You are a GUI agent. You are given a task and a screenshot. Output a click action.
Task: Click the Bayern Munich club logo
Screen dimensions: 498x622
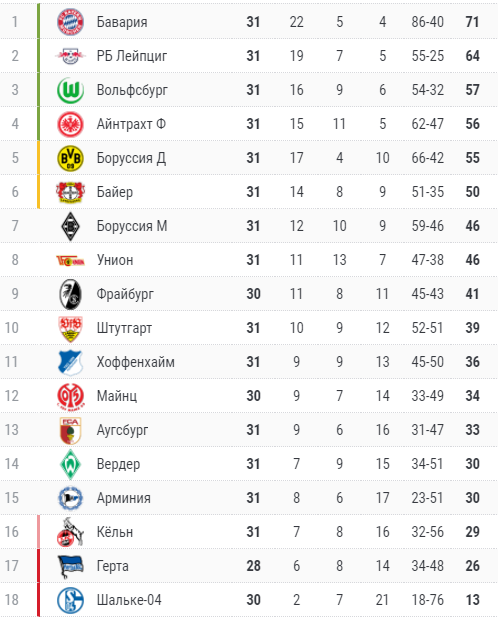pos(70,22)
